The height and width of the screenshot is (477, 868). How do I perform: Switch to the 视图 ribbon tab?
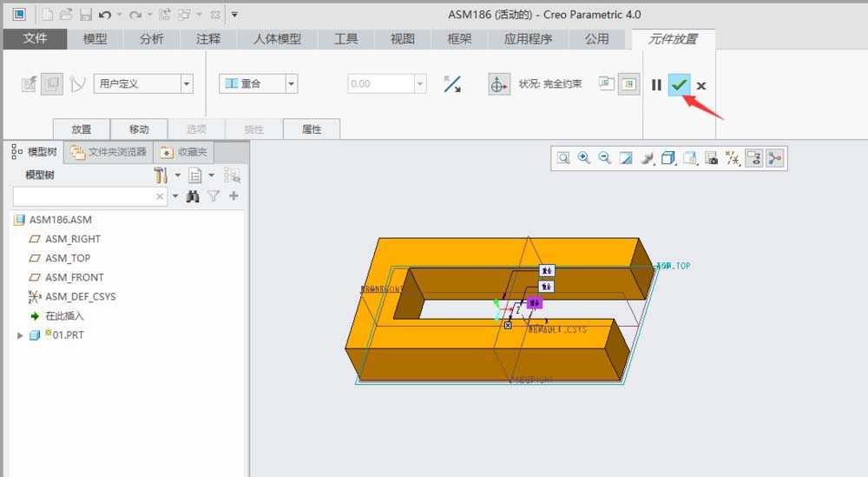403,39
